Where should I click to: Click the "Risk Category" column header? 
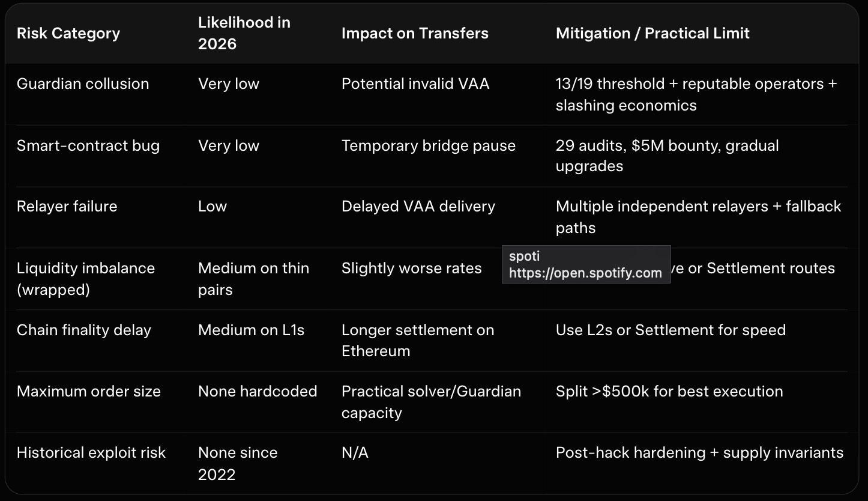click(68, 33)
